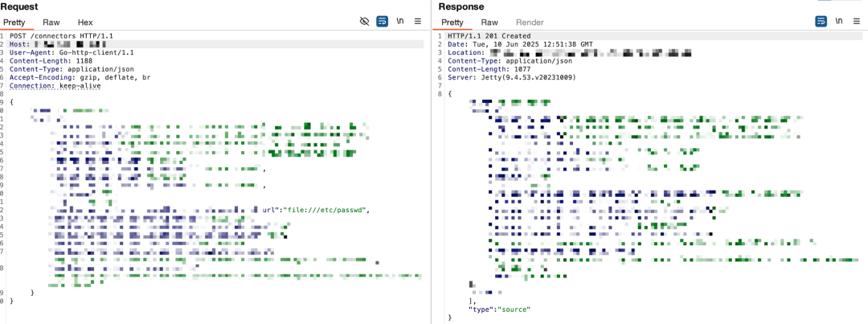
Task: Toggle \n newline display in Response panel
Action: pos(839,22)
